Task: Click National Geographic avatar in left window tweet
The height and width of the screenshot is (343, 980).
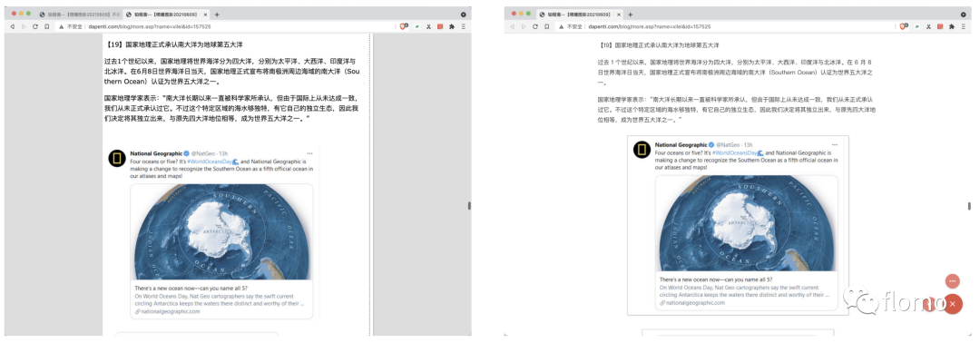Action: coord(116,158)
